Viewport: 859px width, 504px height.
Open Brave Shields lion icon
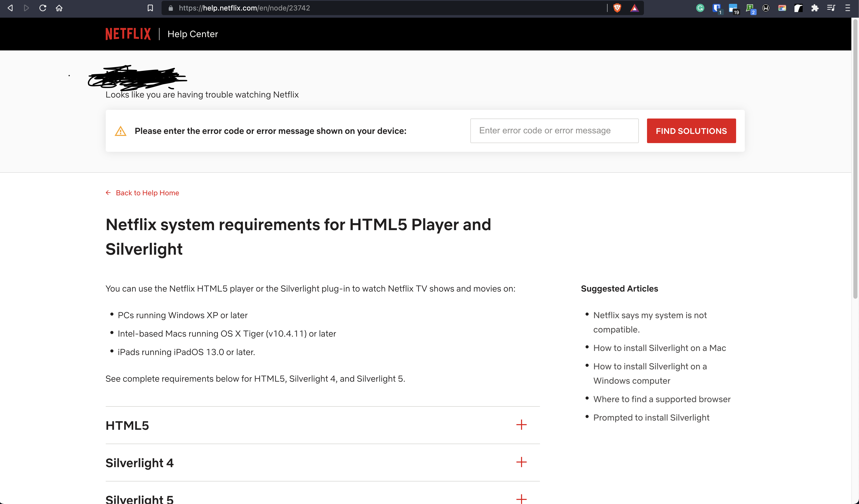[x=617, y=8]
